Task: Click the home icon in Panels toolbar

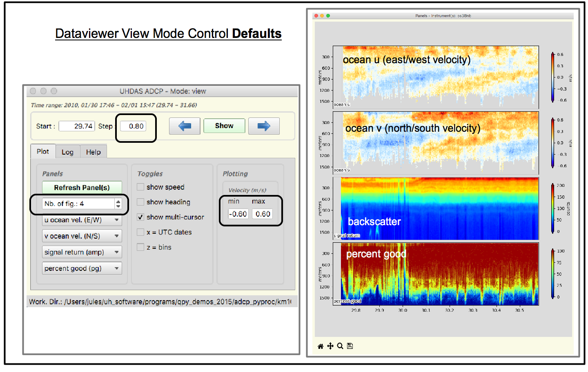Action: click(321, 346)
